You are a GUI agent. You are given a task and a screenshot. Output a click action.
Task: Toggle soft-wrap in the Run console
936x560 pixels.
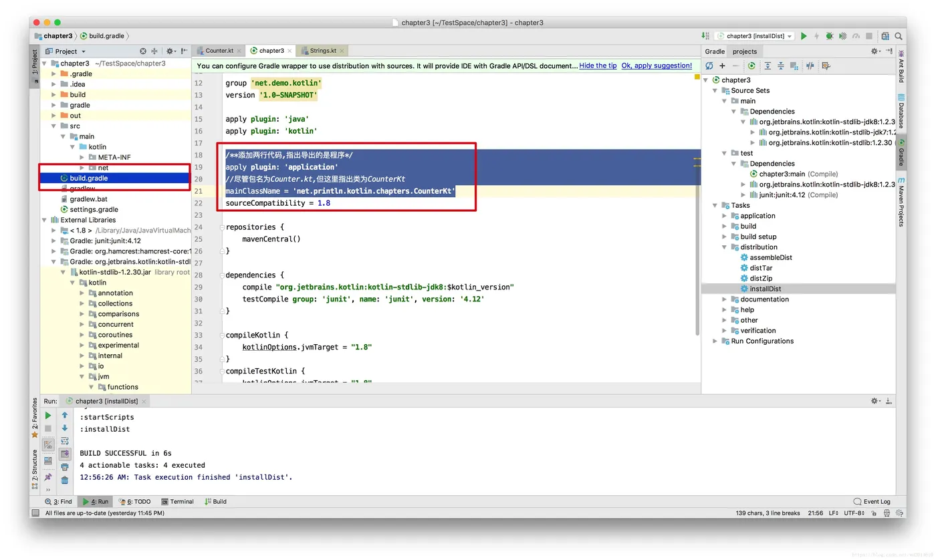point(65,441)
